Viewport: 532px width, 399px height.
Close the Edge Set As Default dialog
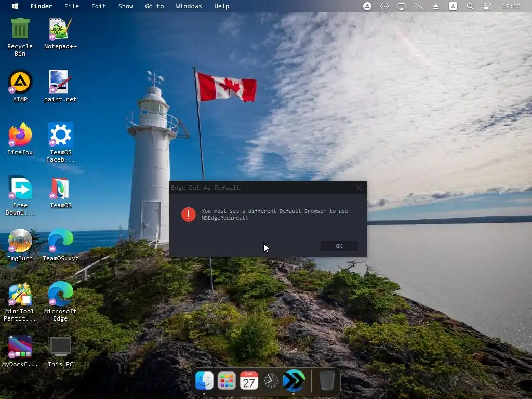(359, 188)
